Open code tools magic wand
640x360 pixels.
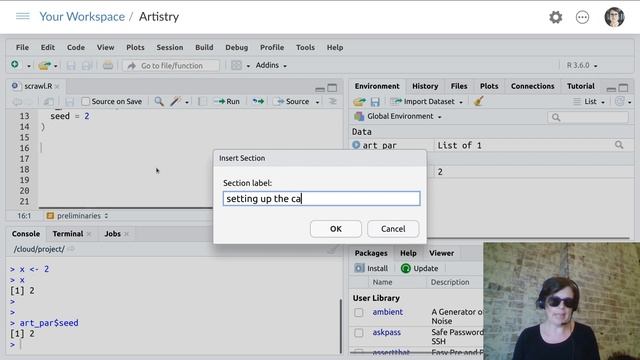pos(176,101)
